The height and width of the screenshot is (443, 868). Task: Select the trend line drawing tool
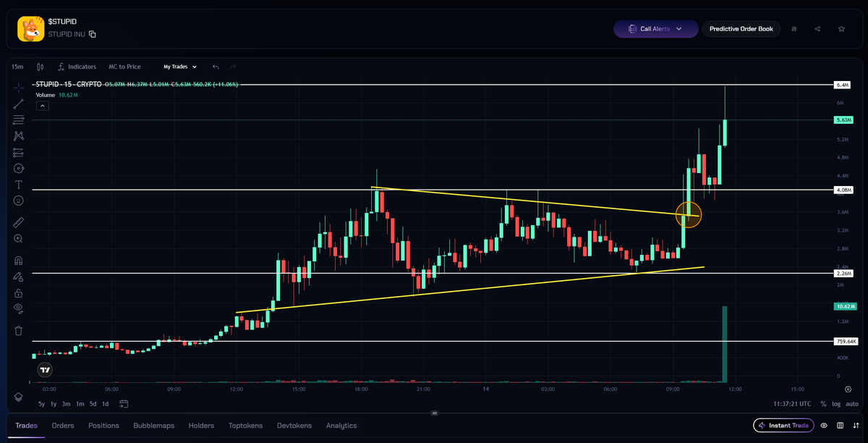pyautogui.click(x=19, y=104)
